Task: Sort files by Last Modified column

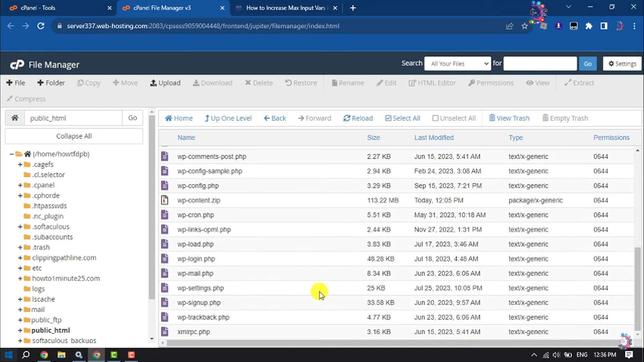Action: tap(434, 138)
